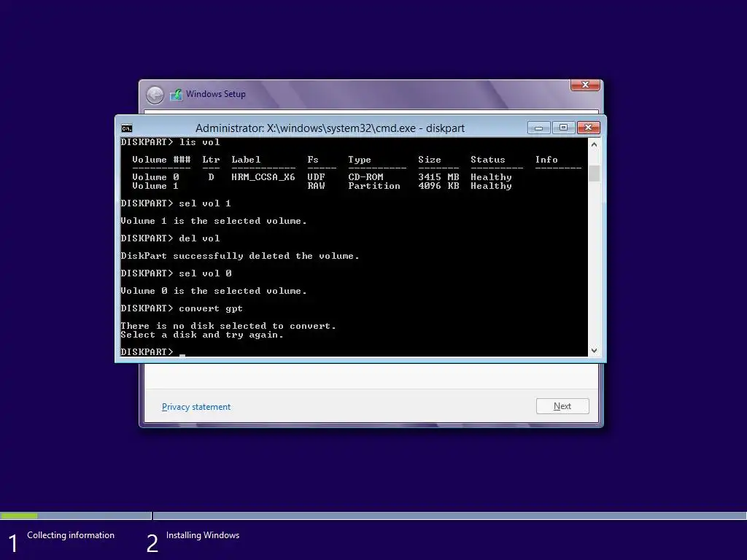
Task: Click the setup progress bar green segment
Action: click(19, 516)
